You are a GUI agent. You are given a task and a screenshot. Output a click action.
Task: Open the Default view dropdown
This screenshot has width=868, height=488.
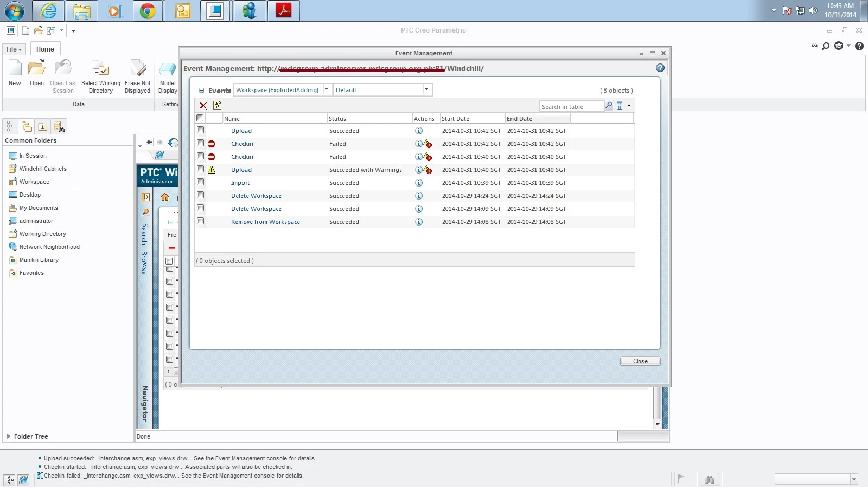click(x=382, y=90)
